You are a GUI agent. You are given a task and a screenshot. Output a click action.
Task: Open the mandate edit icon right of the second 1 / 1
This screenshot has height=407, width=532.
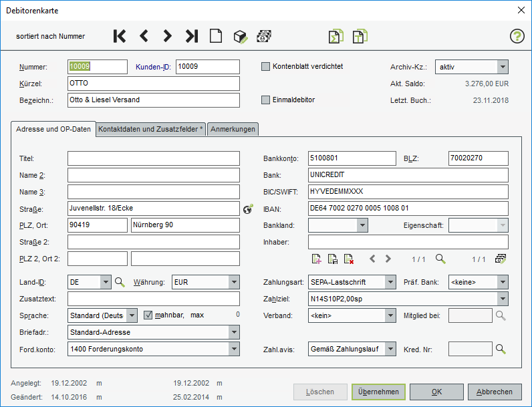pos(501,259)
